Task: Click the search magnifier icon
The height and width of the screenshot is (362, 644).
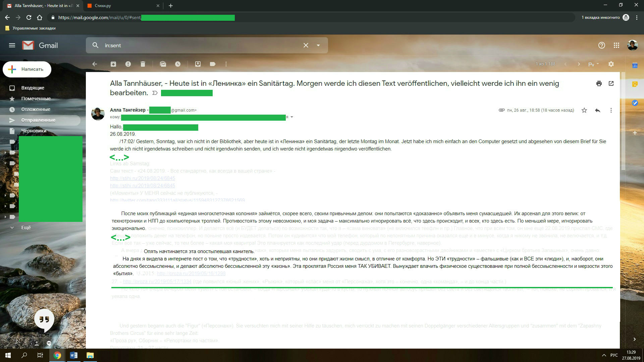Action: click(x=96, y=45)
